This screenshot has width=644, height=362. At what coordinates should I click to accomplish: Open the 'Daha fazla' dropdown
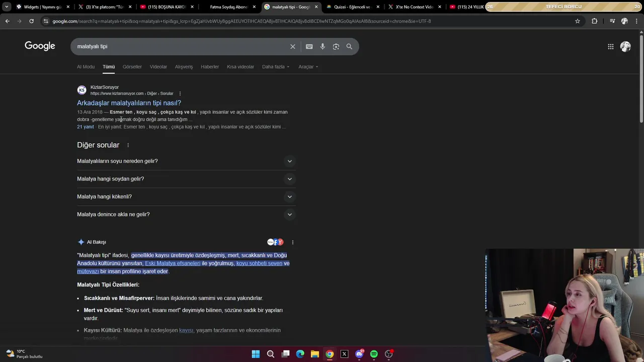[276, 67]
